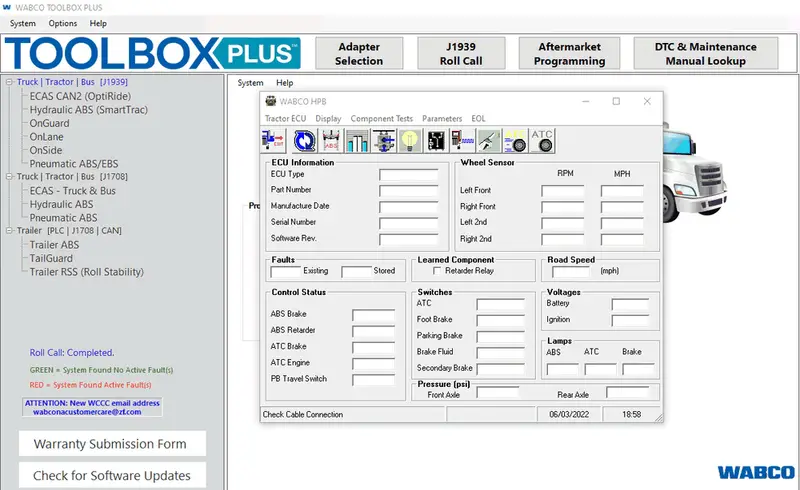Click the Aftermarket Programming button
This screenshot has width=800, height=490.
pos(569,54)
